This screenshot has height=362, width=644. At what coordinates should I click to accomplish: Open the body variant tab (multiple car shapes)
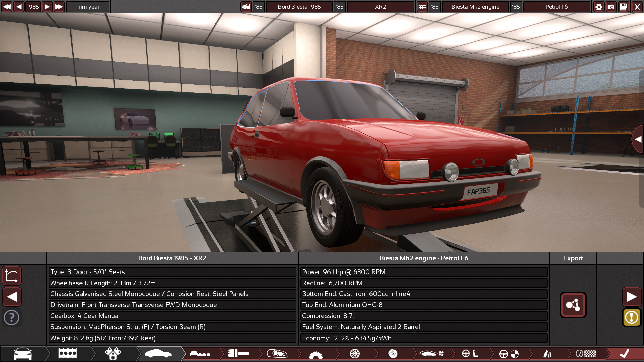pyautogui.click(x=200, y=354)
